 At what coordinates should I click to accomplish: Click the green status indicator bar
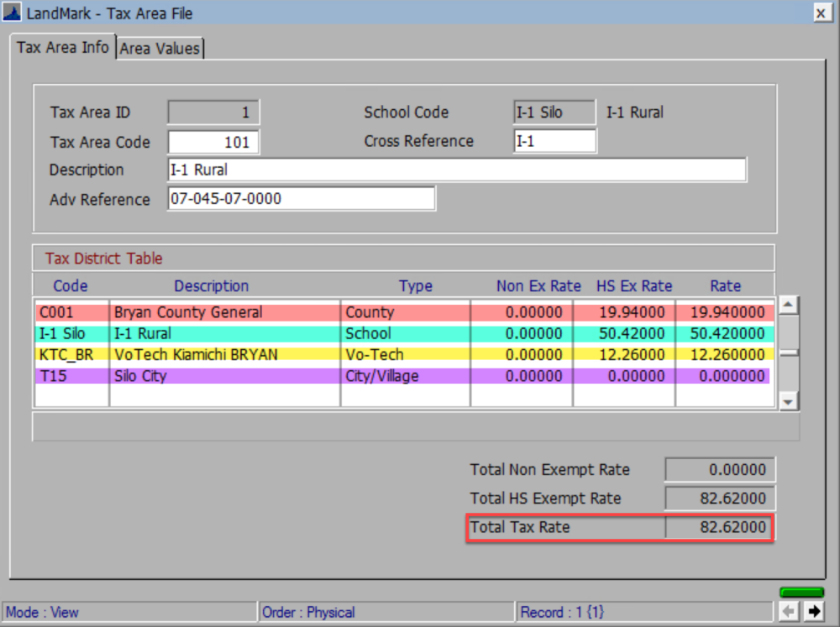(801, 593)
